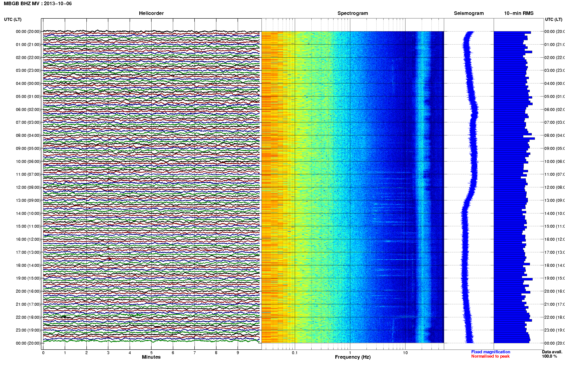588x368 pixels.
Task: Click the left '16:00 (12:00)' time label
Action: [x=28, y=239]
